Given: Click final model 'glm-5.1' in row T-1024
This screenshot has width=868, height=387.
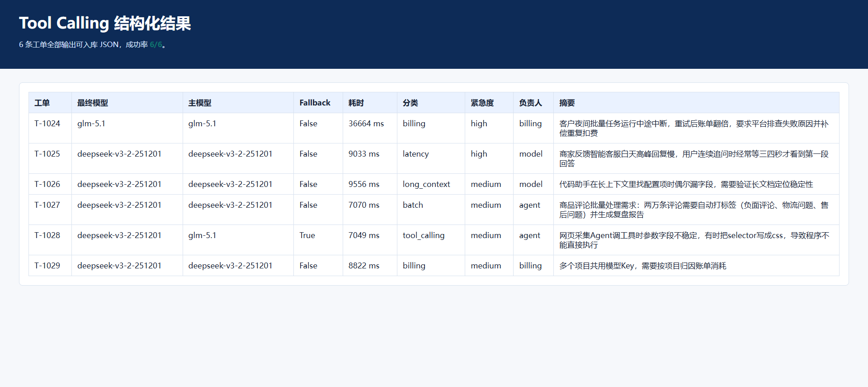Looking at the screenshot, I should point(91,124).
